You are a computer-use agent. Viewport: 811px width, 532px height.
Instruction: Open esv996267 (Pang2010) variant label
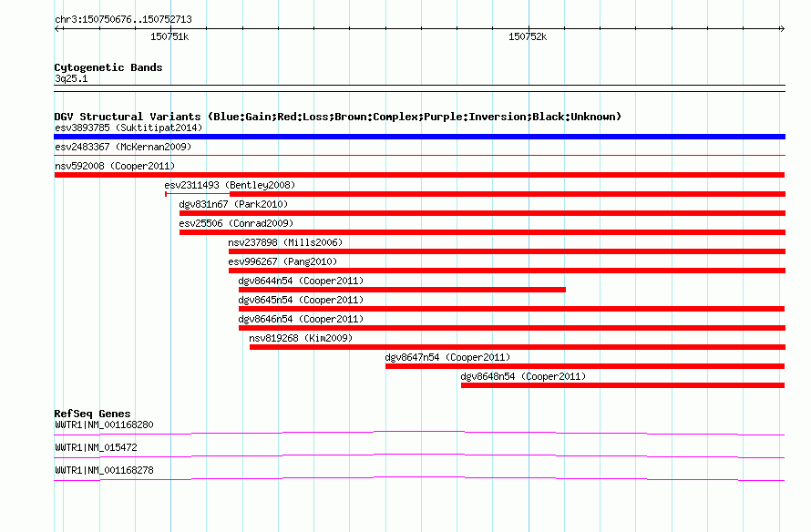pos(282,261)
